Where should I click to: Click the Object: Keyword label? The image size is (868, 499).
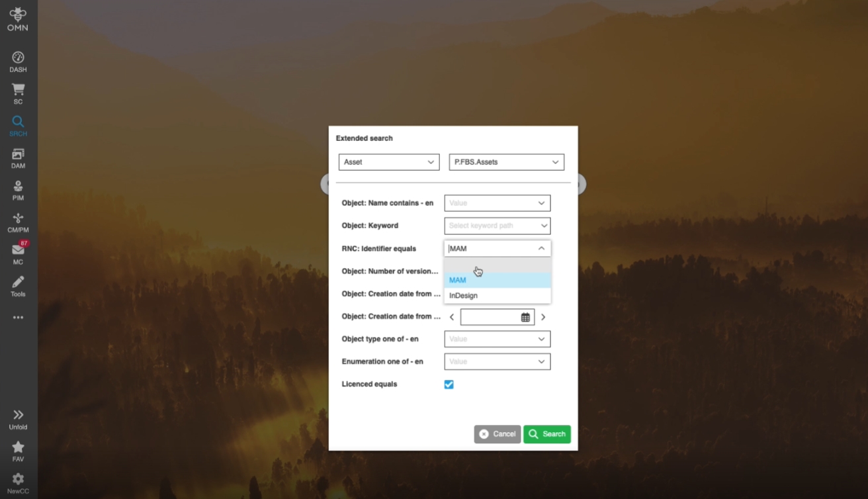coord(370,226)
